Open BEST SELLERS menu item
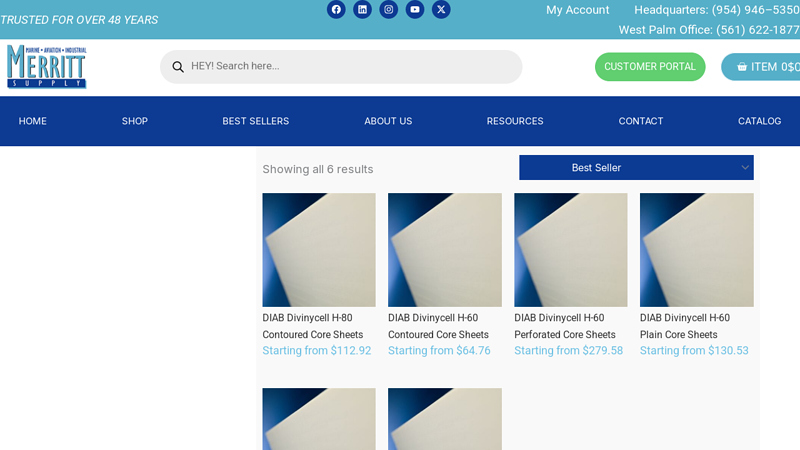 [256, 121]
